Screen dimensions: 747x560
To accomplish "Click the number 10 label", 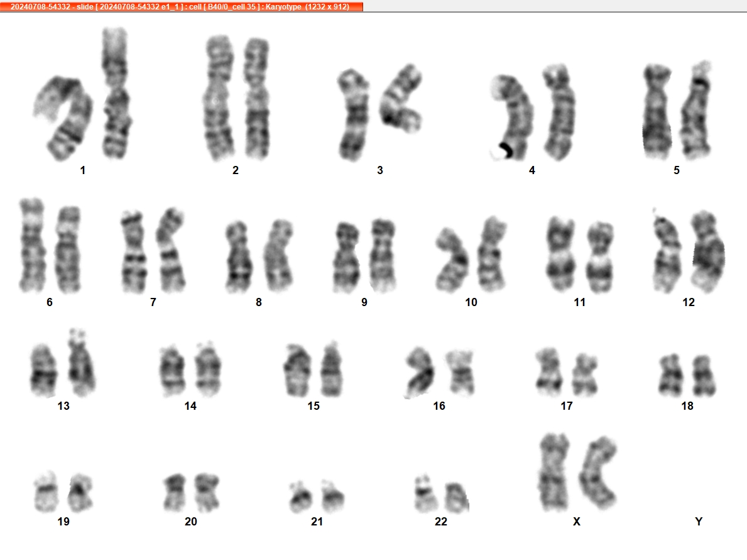I will click(471, 302).
